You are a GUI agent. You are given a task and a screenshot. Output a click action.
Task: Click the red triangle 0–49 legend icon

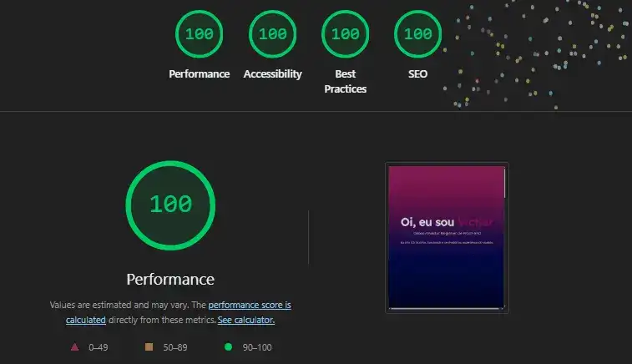pos(74,347)
